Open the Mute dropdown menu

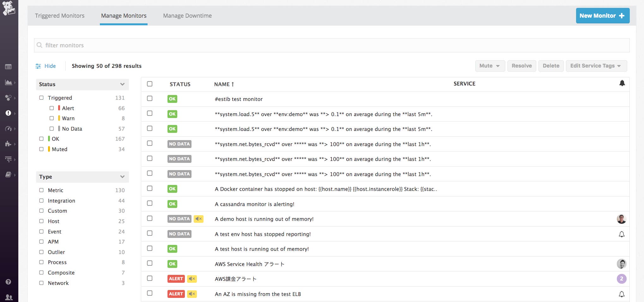click(x=489, y=66)
